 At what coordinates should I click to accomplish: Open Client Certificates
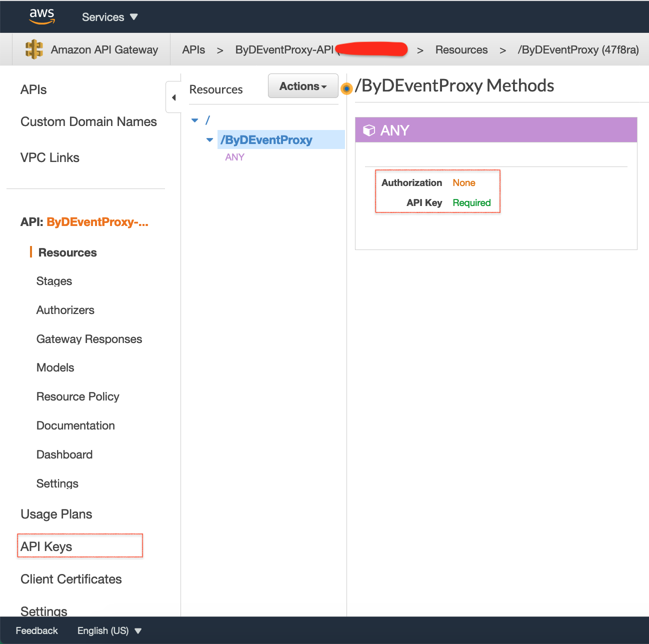point(71,579)
